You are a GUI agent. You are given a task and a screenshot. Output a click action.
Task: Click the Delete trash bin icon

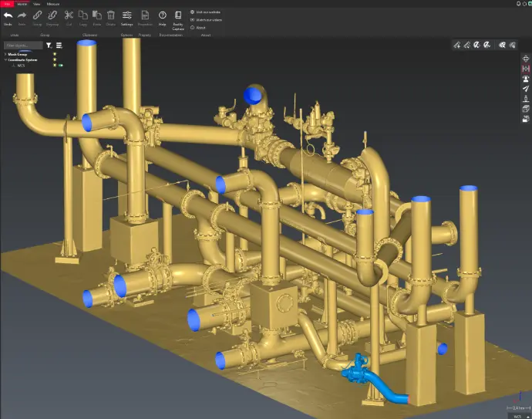(x=111, y=15)
